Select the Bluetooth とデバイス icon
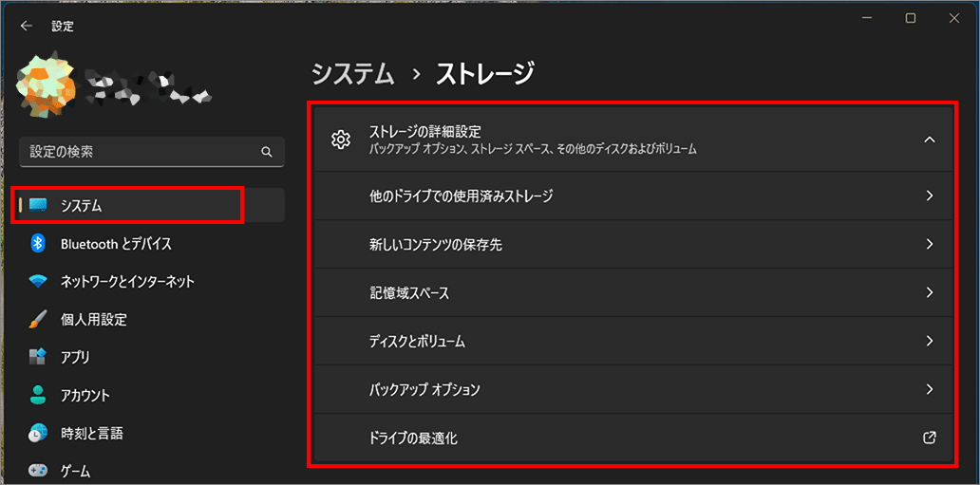Screen dimensions: 980x485 pyautogui.click(x=38, y=244)
